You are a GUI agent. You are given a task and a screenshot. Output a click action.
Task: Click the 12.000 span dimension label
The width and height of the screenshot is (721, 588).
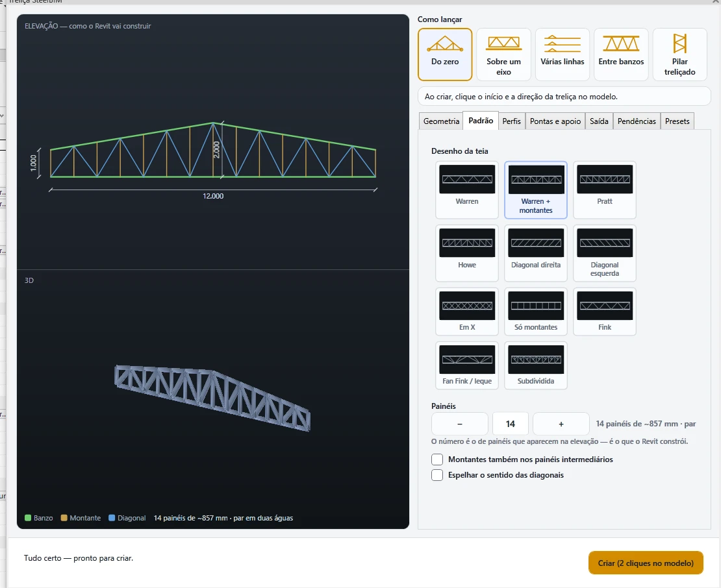[213, 196]
